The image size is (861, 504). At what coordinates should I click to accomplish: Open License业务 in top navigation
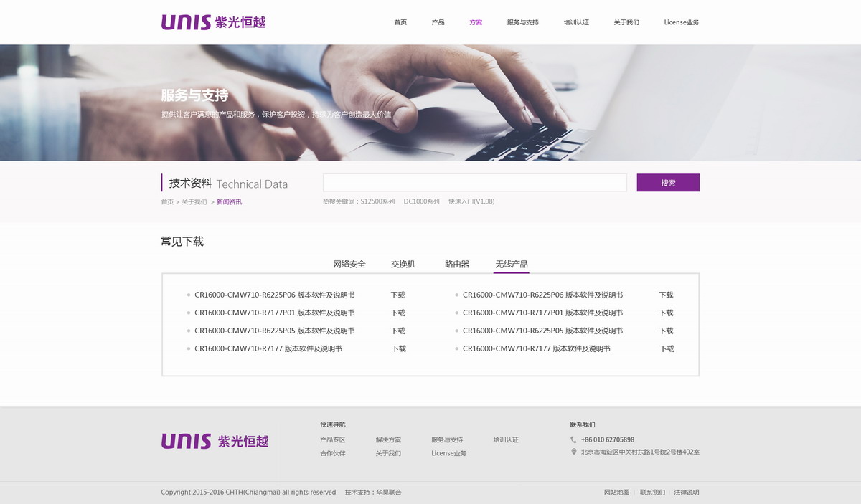tap(681, 22)
